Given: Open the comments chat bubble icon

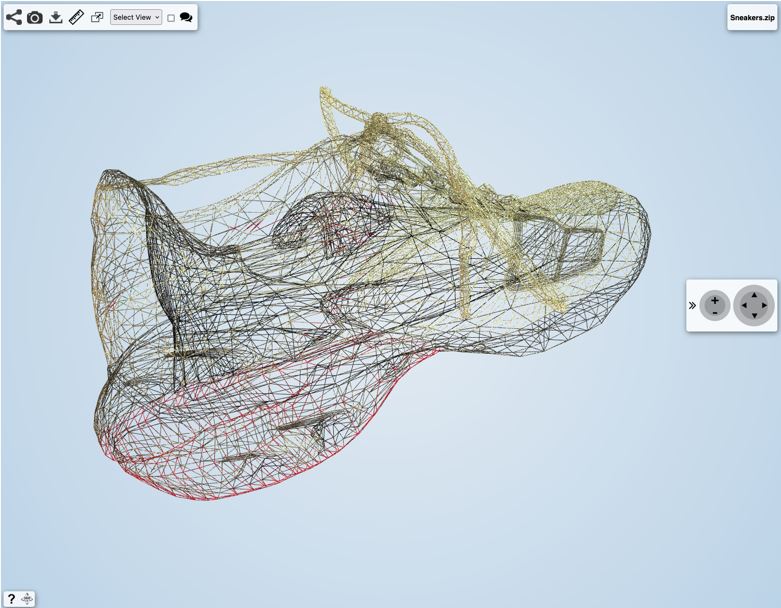Looking at the screenshot, I should click(x=186, y=17).
